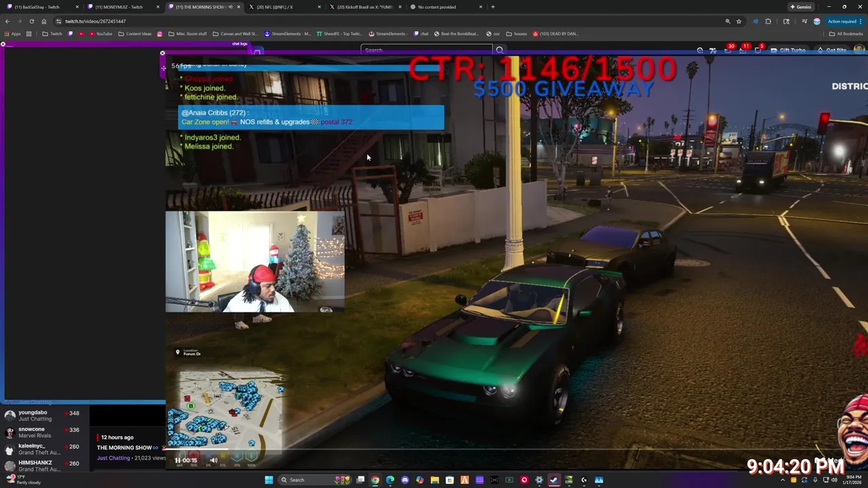
Task: Open the Gift Turbo button
Action: [788, 50]
